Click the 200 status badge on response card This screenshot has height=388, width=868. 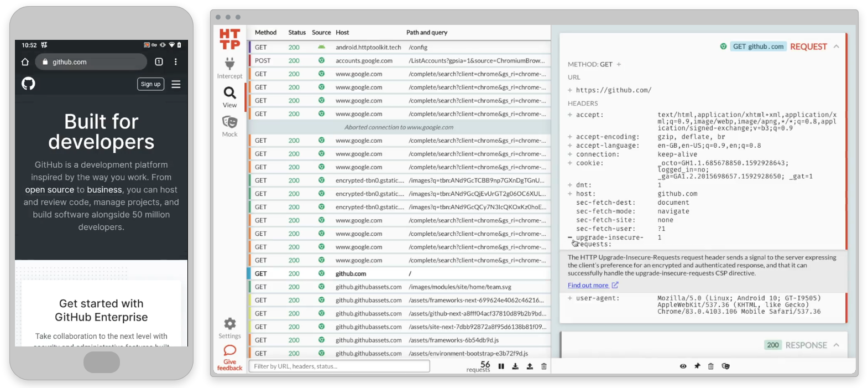772,345
